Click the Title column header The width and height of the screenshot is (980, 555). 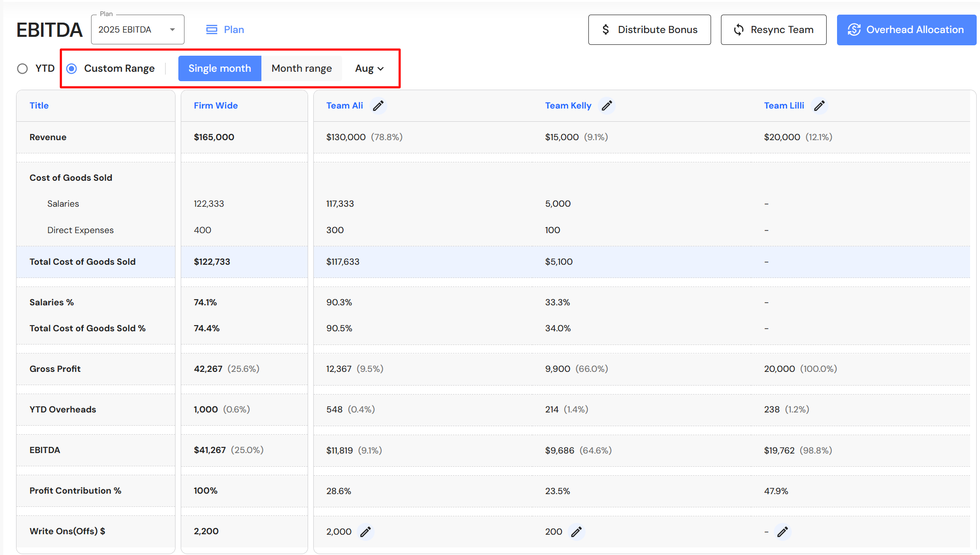tap(39, 106)
